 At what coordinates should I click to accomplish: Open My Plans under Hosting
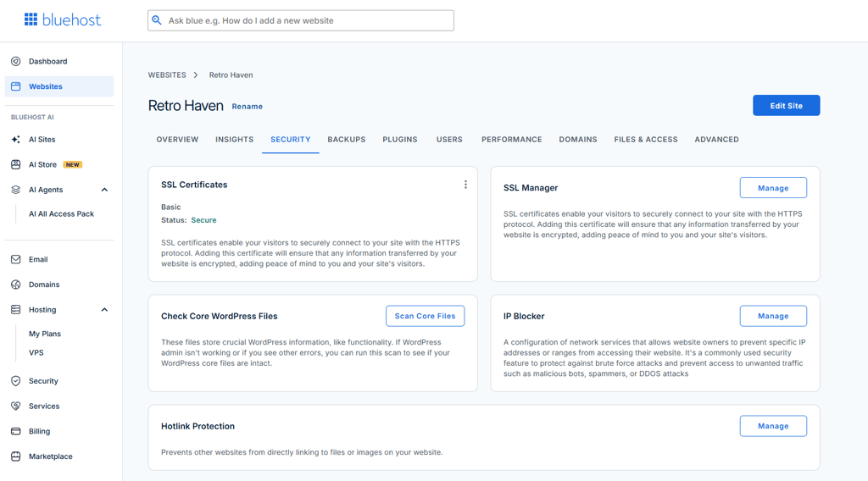coord(45,334)
